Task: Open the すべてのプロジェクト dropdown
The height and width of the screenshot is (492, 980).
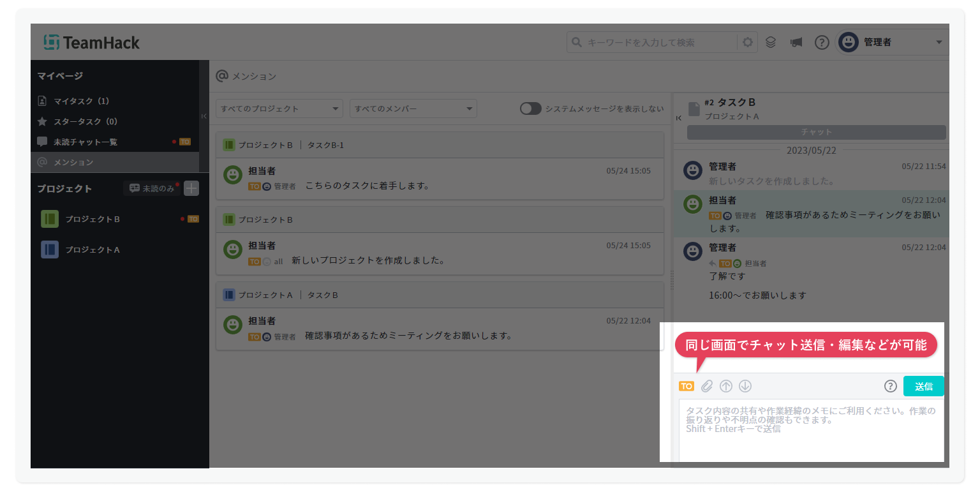Action: tap(279, 108)
